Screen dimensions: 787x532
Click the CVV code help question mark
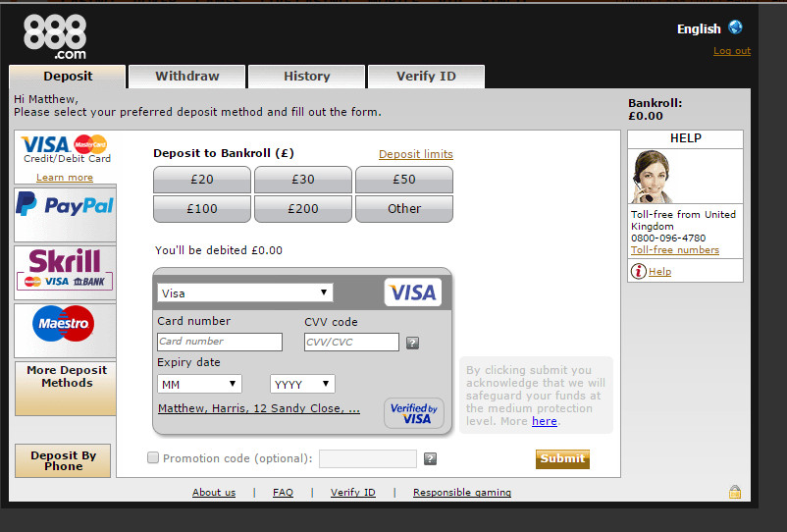click(x=412, y=343)
